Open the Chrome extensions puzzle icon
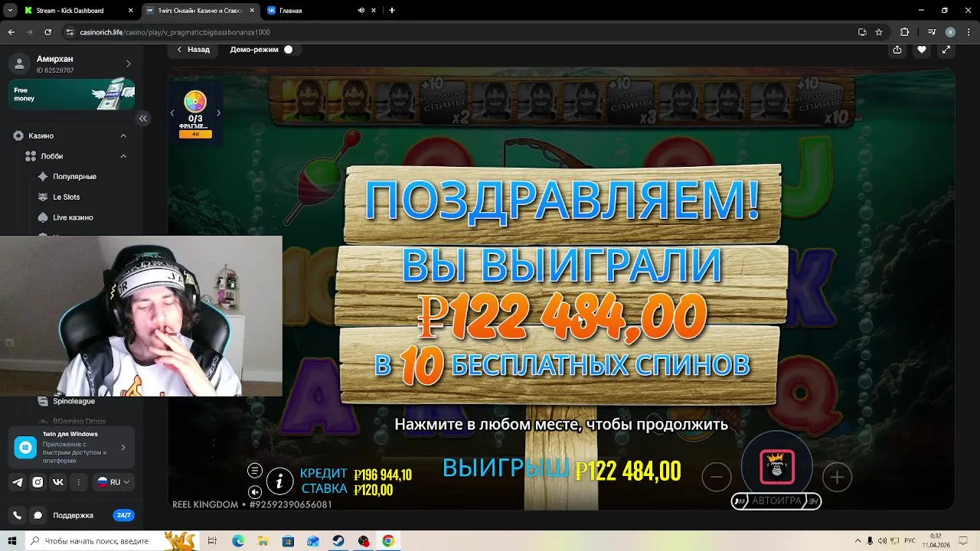Viewport: 980px width, 551px height. tap(905, 32)
